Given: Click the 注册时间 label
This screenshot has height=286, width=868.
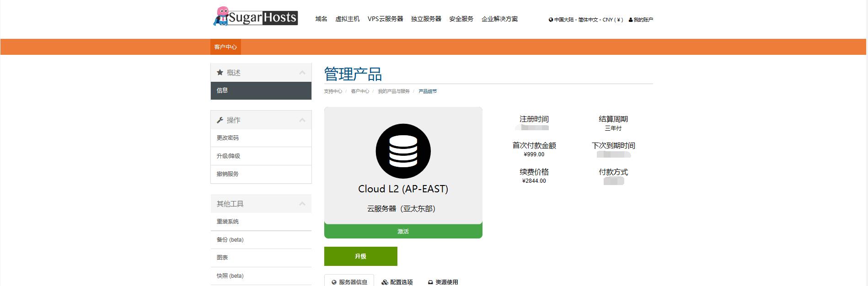Looking at the screenshot, I should pyautogui.click(x=534, y=119).
